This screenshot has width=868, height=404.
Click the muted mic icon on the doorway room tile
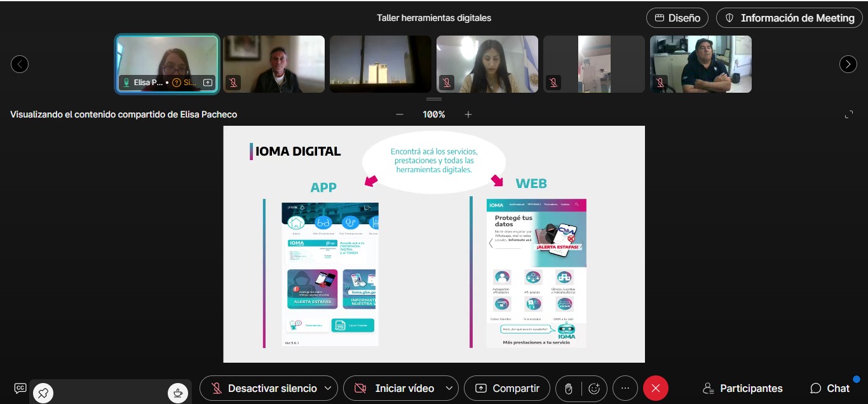(x=553, y=83)
